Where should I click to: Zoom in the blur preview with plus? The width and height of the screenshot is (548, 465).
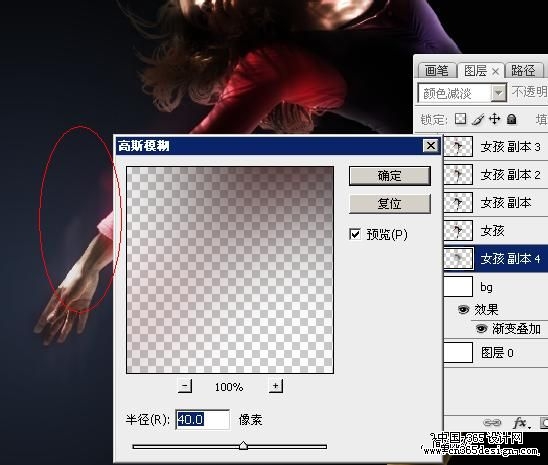(x=276, y=386)
